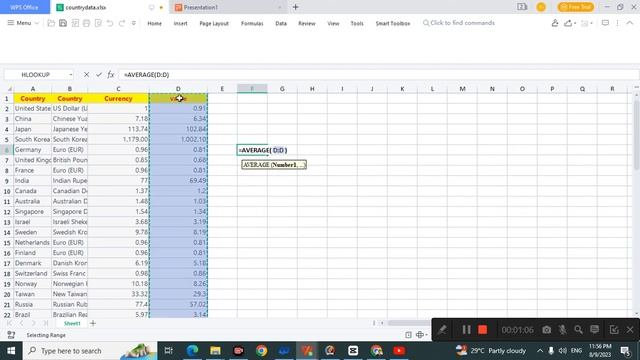The width and height of the screenshot is (640, 360).
Task: Confirm formula with the checkmark icon
Action: pos(98,74)
